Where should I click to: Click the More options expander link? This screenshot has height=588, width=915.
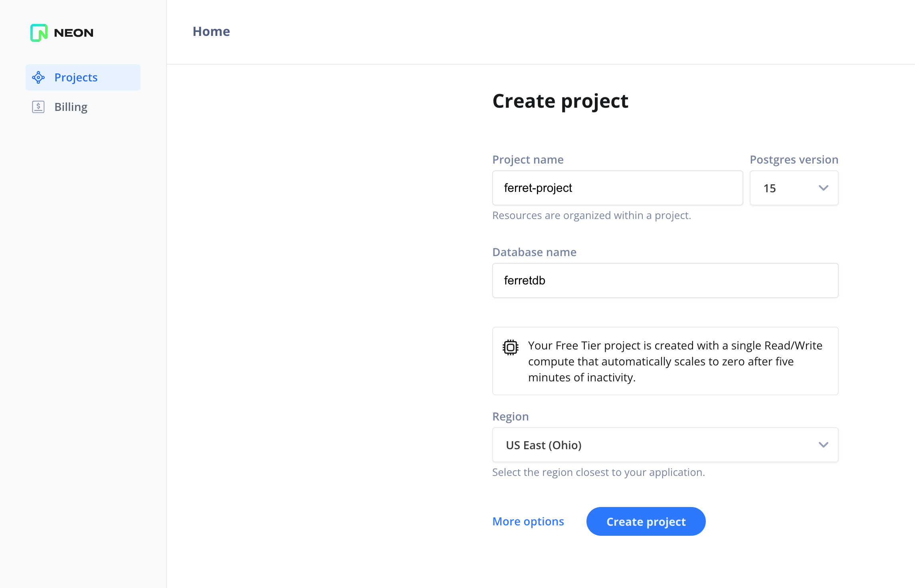click(x=527, y=521)
